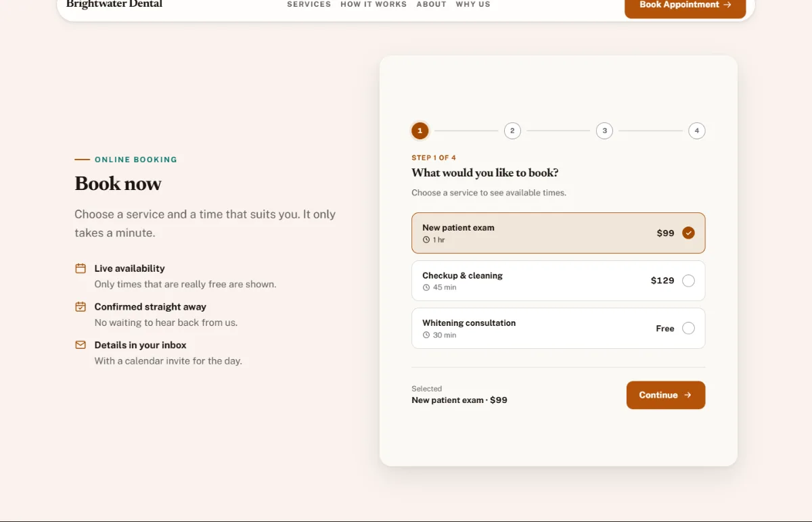Click the What would you like to book heading
Image resolution: width=812 pixels, height=522 pixels.
click(485, 173)
